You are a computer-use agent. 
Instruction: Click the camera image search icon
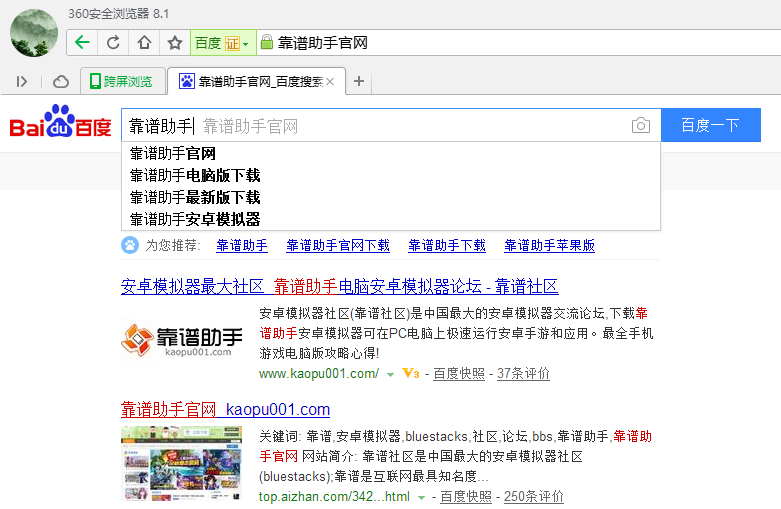(x=641, y=125)
